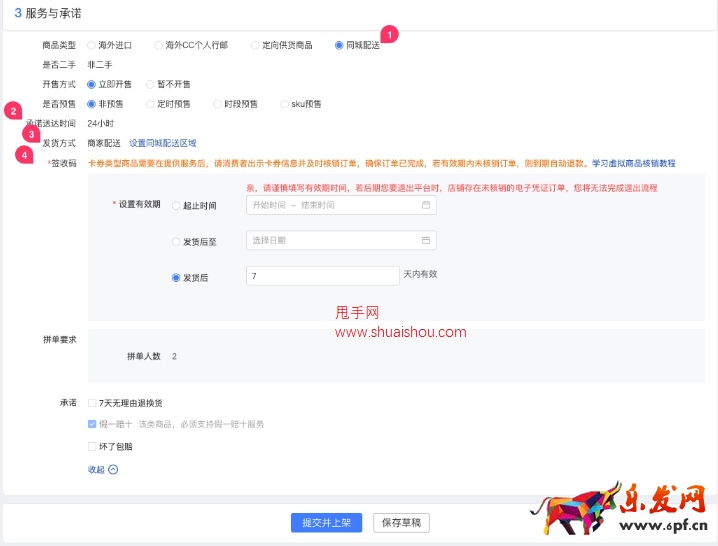Click 提交并上架 button
The width and height of the screenshot is (718, 546).
click(326, 523)
